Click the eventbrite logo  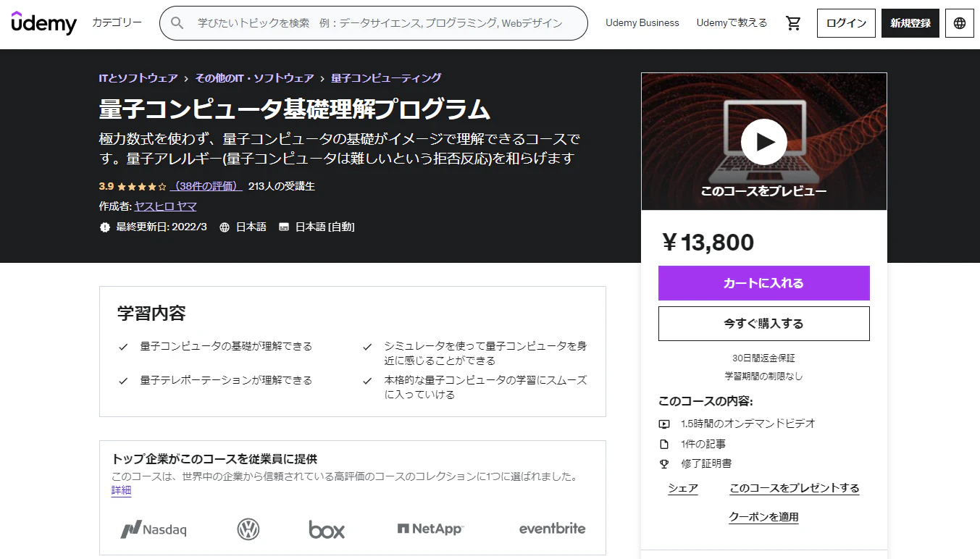coord(553,529)
